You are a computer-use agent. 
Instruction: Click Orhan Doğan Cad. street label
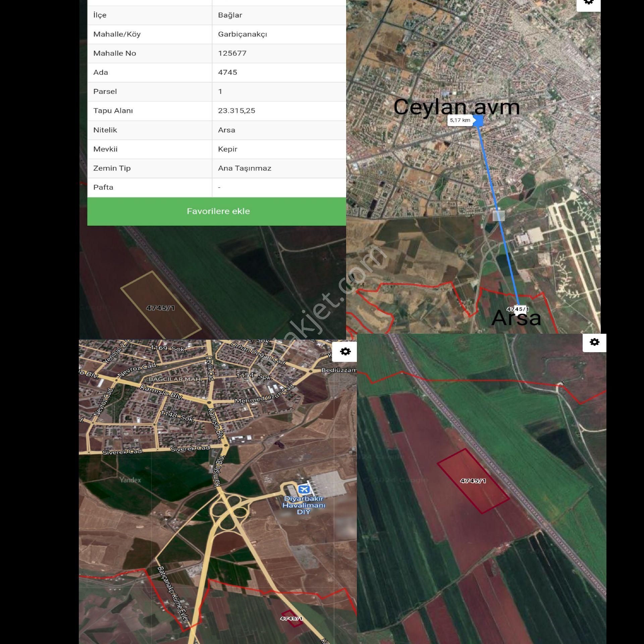[258, 354]
